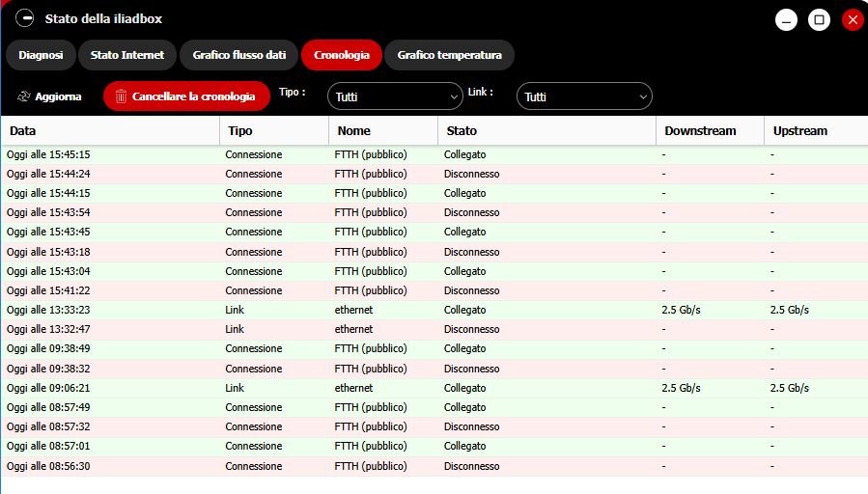Screen dimensions: 868x494
Task: Click the circular back icon beside window title
Action: [24, 18]
